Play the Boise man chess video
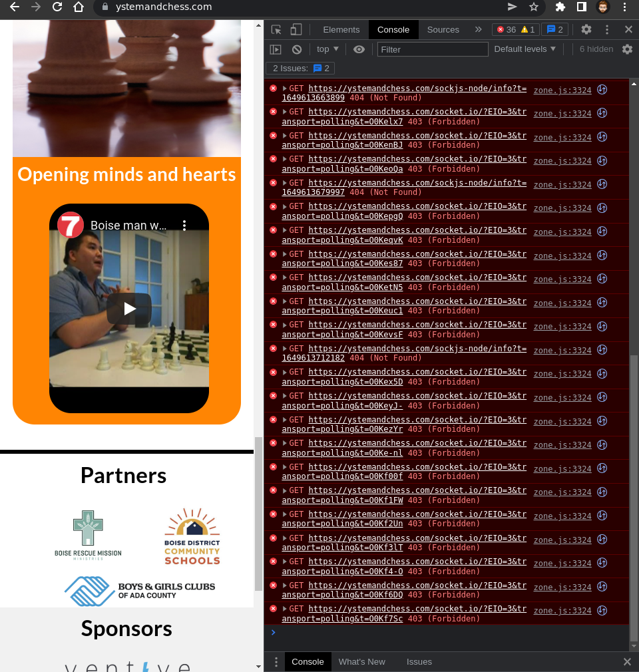 pyautogui.click(x=128, y=308)
